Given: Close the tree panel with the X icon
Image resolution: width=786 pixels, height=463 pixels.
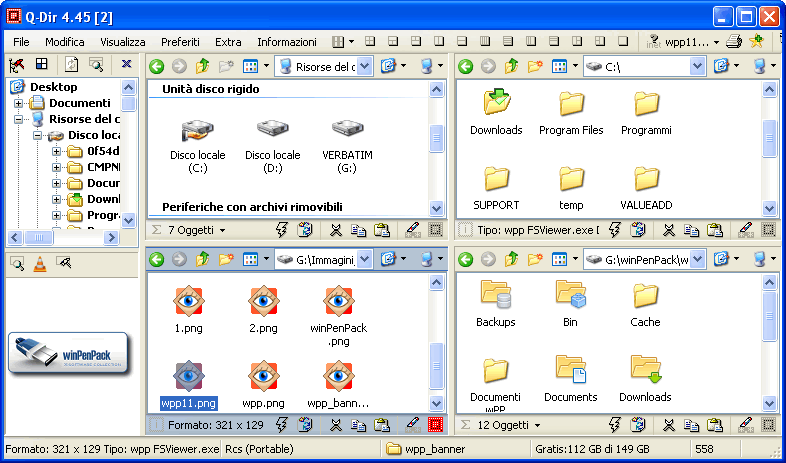Looking at the screenshot, I should [126, 64].
